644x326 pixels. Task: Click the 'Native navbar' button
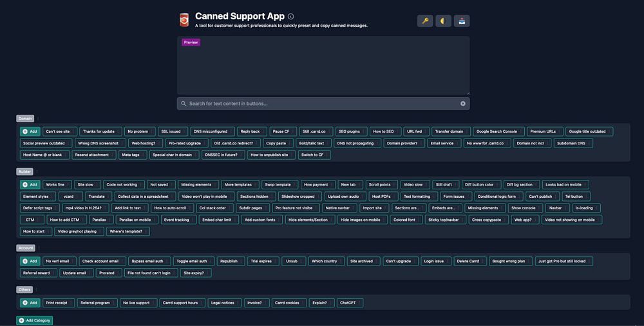click(339, 208)
